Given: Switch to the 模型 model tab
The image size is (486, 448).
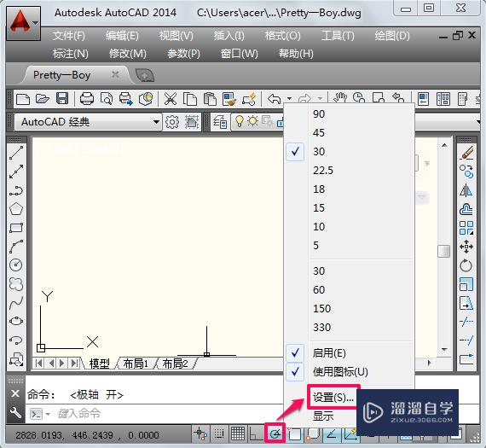Looking at the screenshot, I should (100, 364).
